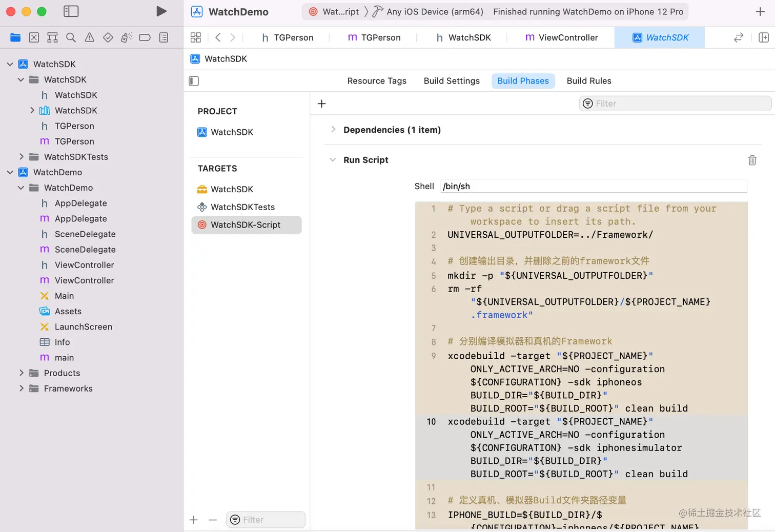Open the Wat...ript scheme selector
The image size is (775, 532).
click(x=334, y=12)
